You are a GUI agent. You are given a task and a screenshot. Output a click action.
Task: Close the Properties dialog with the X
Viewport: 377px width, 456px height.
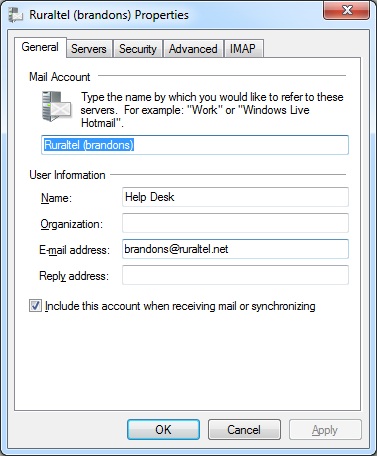click(x=347, y=10)
